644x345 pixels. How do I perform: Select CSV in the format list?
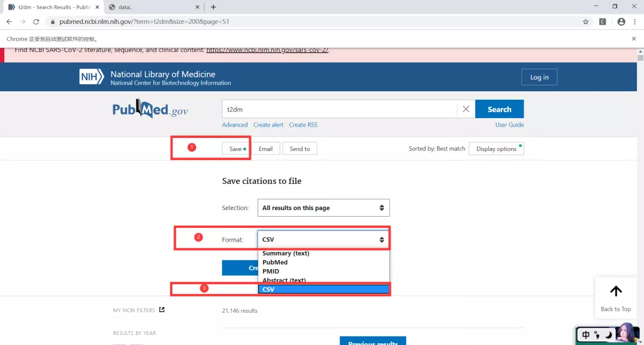coord(324,289)
